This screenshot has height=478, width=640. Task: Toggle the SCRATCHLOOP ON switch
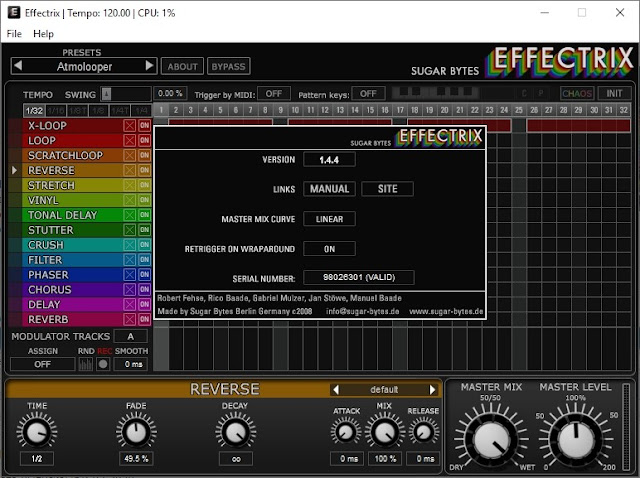click(x=144, y=155)
